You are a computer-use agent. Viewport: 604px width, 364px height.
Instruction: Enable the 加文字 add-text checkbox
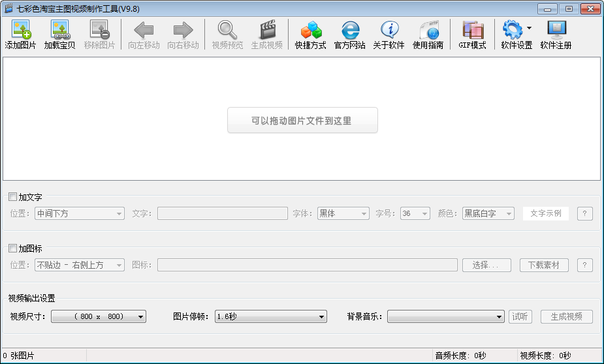(12, 197)
